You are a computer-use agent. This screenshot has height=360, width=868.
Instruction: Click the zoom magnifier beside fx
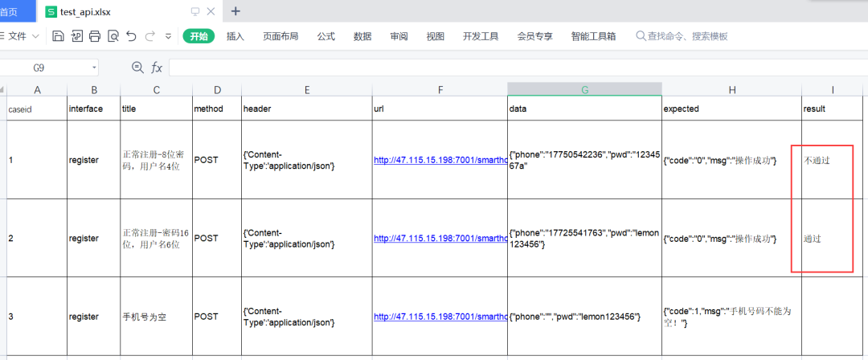[x=137, y=67]
